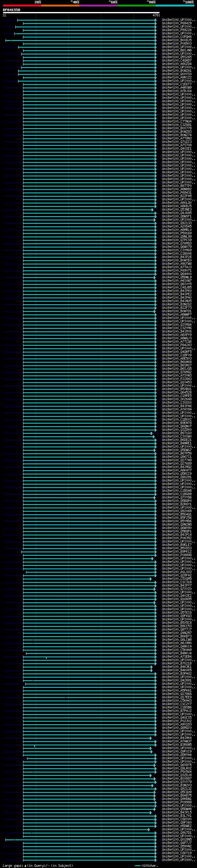Click the purple ~60% identity color segment
Image resolution: width=197 pixels, height=868 pixels.
pyautogui.click(x=98, y=6)
